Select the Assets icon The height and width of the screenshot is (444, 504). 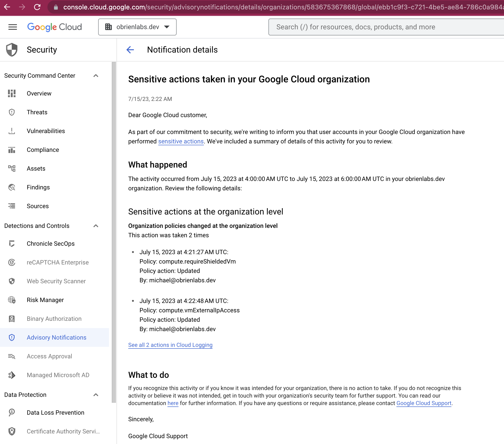[x=12, y=168]
